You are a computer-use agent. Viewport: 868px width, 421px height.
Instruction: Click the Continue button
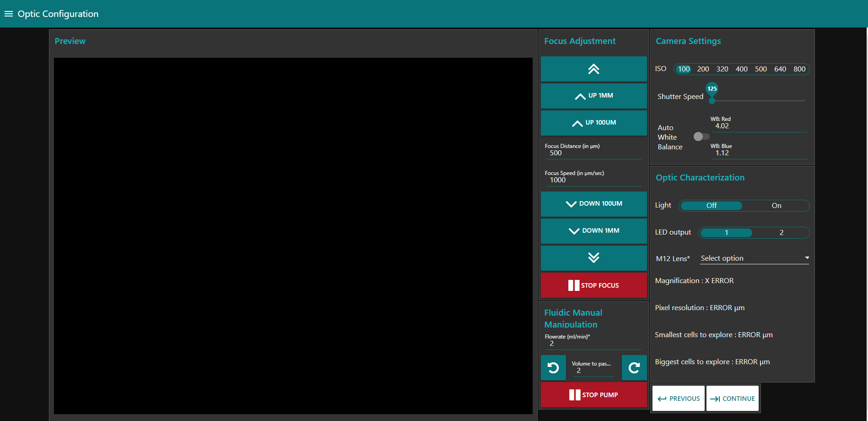732,399
